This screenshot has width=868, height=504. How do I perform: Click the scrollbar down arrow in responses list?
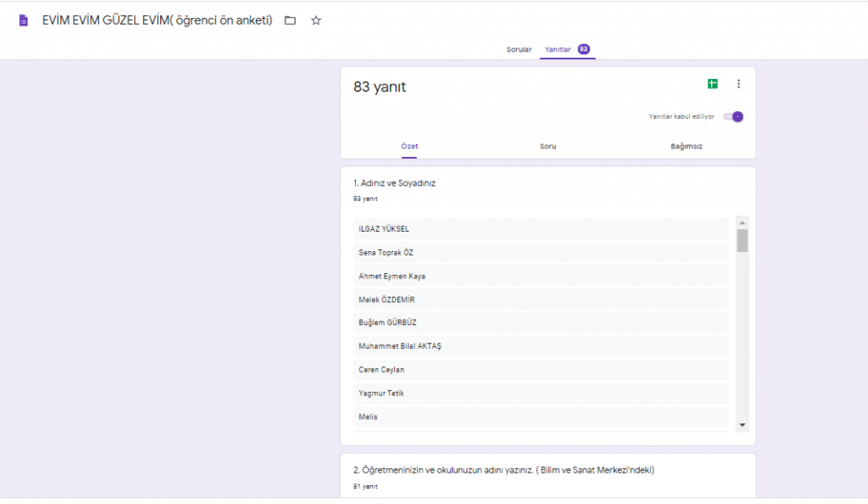point(742,425)
